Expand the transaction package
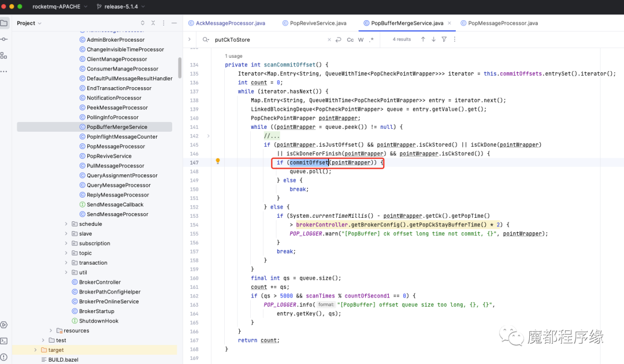Image resolution: width=624 pixels, height=364 pixels. click(66, 262)
